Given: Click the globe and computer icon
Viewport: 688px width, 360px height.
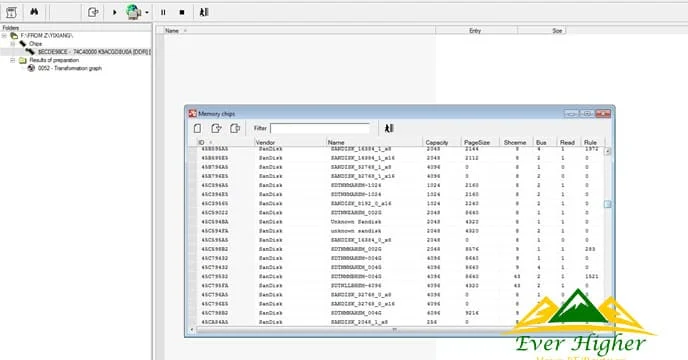Looking at the screenshot, I should 133,12.
